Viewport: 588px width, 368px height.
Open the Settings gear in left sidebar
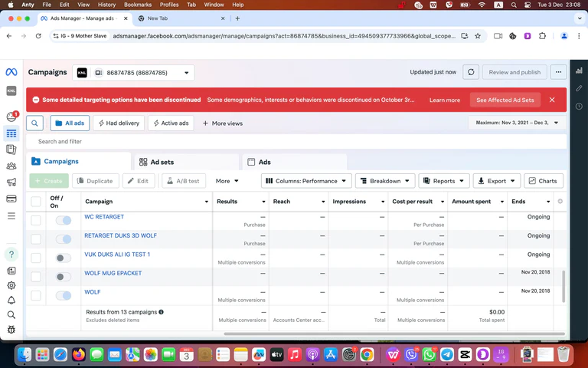point(11,284)
